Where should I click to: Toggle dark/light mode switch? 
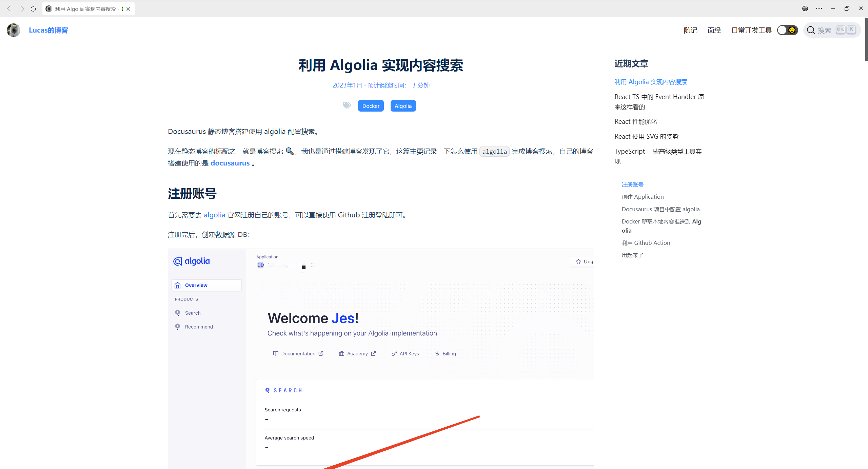[x=787, y=30]
